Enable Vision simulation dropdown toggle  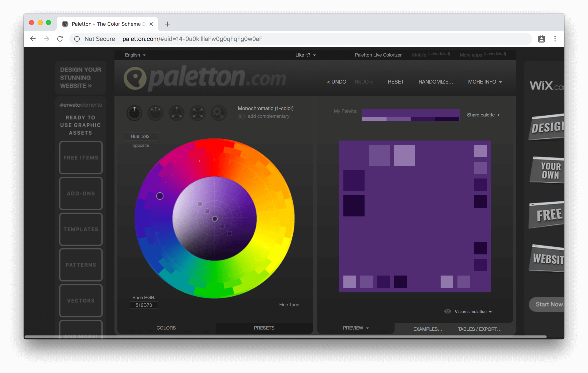pos(491,311)
